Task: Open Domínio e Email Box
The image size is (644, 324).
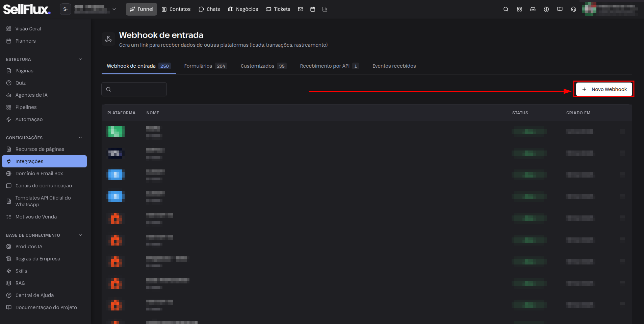Action: [44, 173]
